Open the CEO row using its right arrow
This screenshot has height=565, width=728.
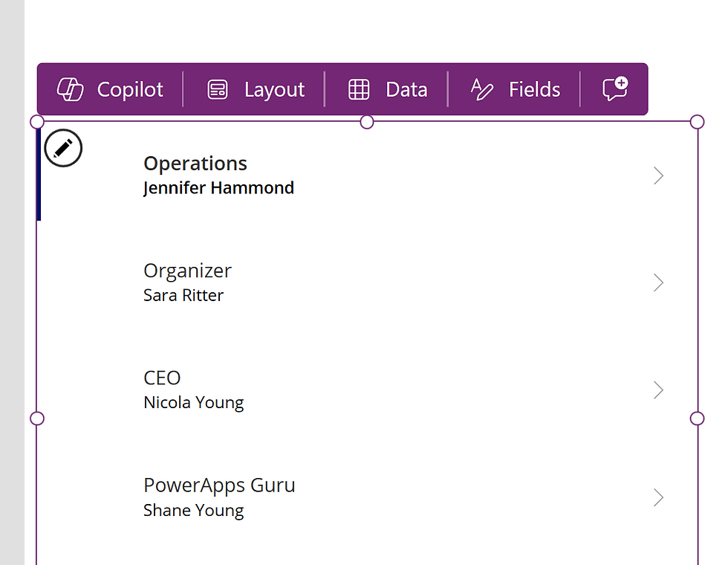pos(658,390)
